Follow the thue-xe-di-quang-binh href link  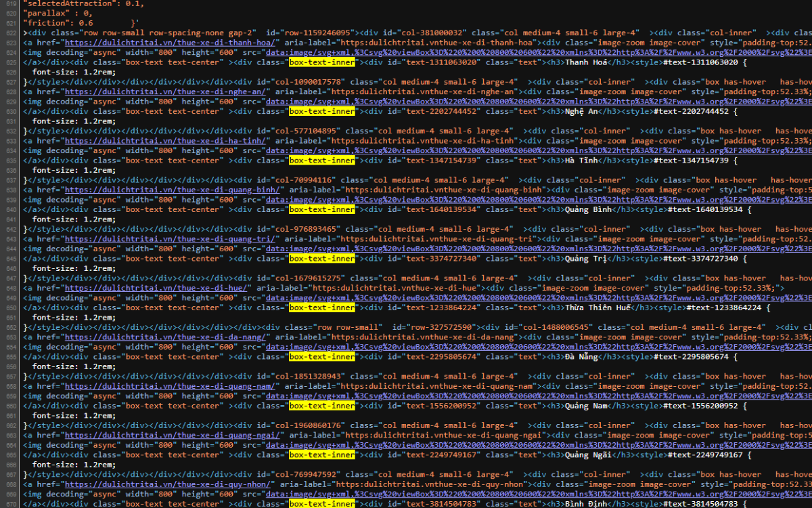click(x=173, y=190)
